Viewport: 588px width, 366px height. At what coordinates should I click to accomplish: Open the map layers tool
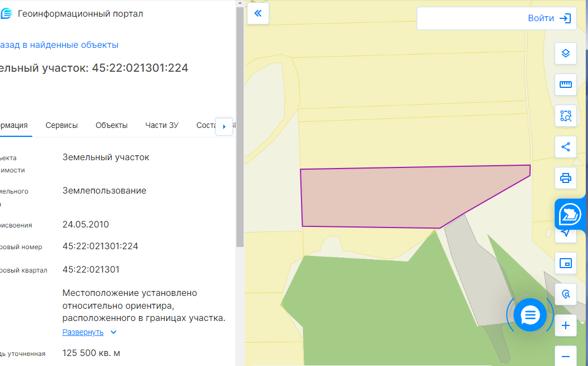point(566,53)
